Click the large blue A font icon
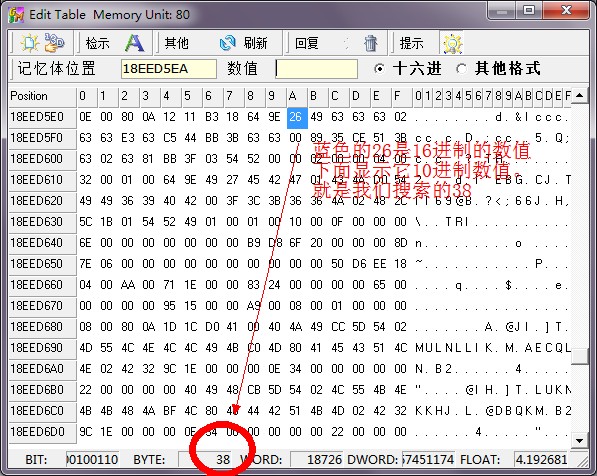The image size is (597, 476). tap(135, 43)
